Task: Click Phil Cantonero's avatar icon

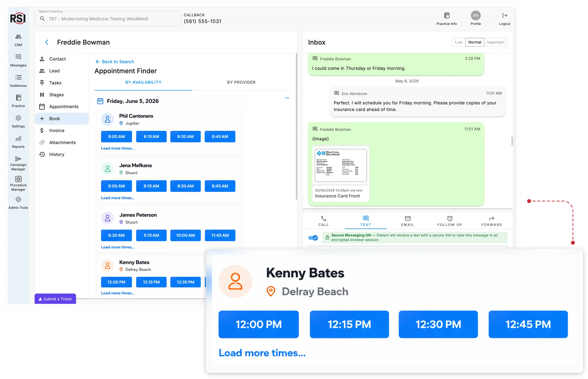Action: coord(108,119)
